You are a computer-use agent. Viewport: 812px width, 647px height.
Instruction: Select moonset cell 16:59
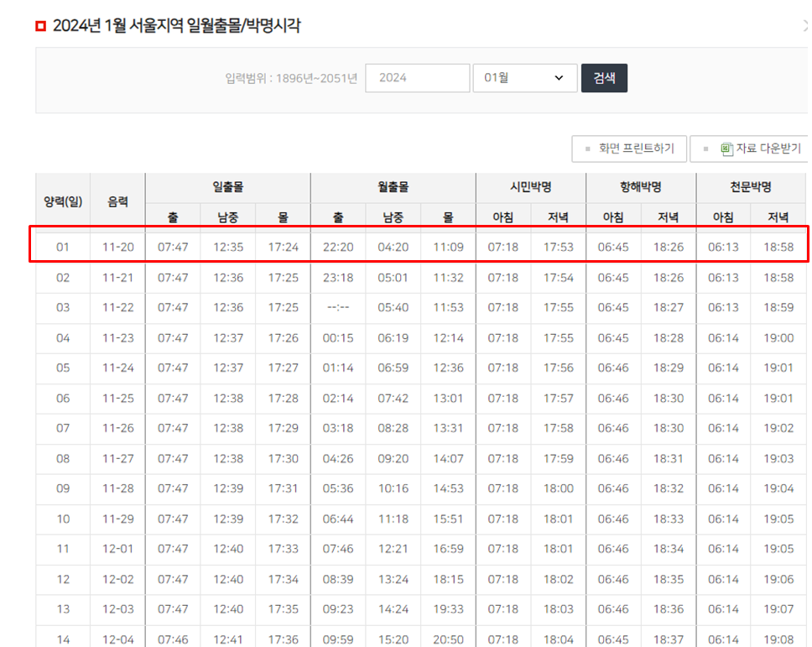tap(449, 549)
